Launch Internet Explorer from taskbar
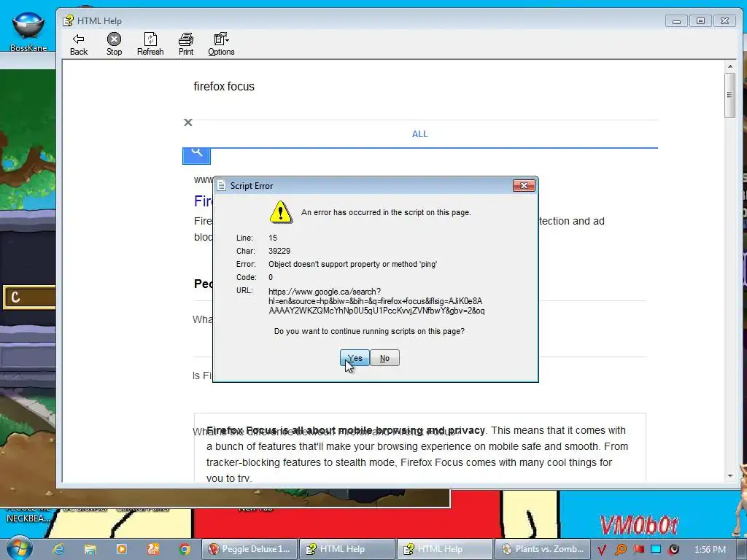This screenshot has height=560, width=747. click(x=58, y=549)
